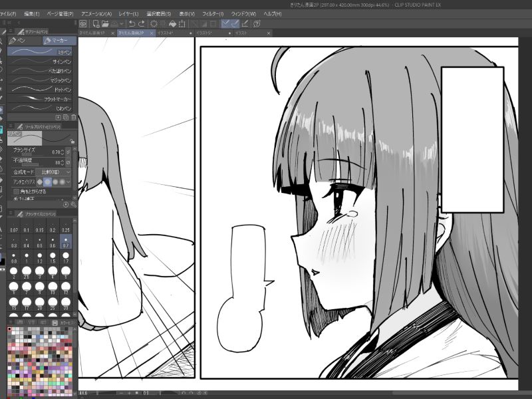Toggle Snap to Ruler toolbar icon
Viewport: 532px width, 399px height.
coord(225,24)
